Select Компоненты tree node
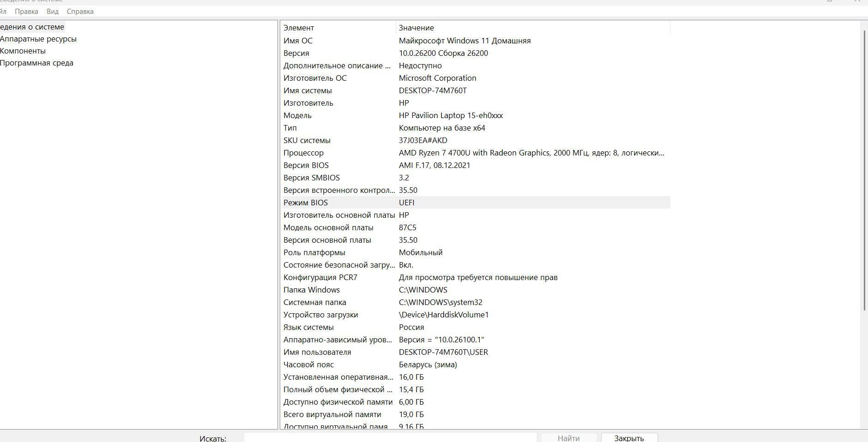Viewport: 868px width, 442px height. pos(23,51)
